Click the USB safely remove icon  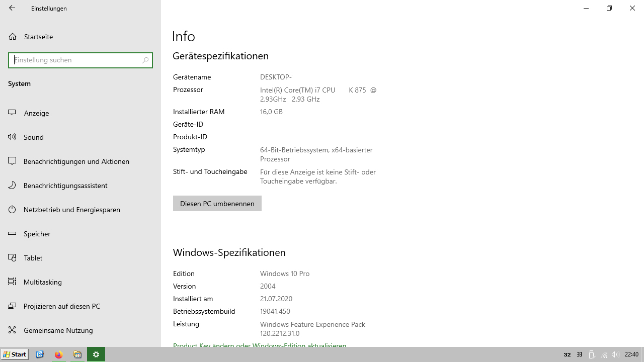click(592, 354)
